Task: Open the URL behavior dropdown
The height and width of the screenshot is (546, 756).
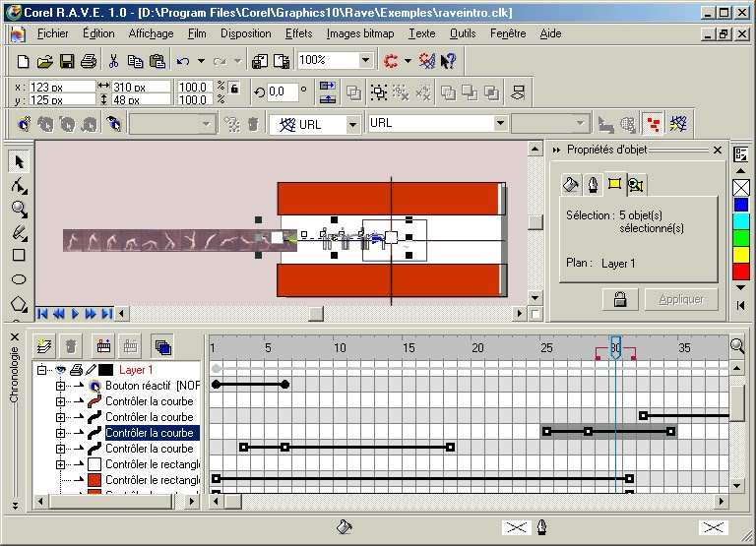Action: [x=352, y=125]
